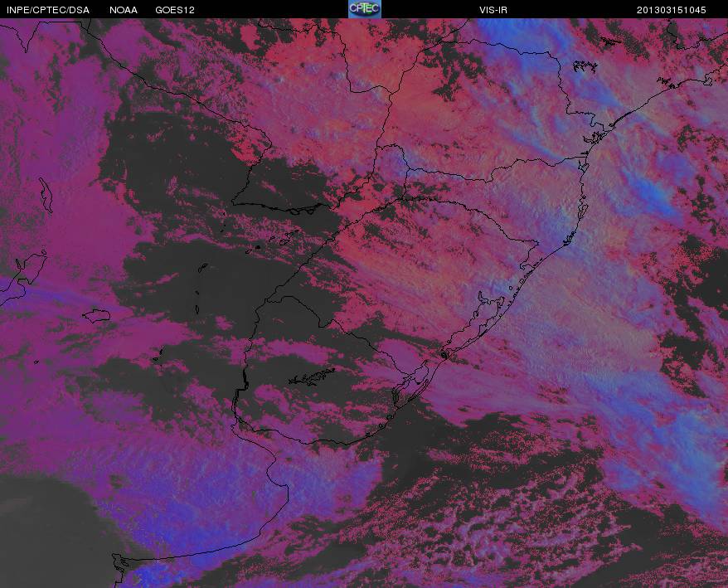
Task: Click the 201303151045 timestamp
Action: (x=672, y=10)
